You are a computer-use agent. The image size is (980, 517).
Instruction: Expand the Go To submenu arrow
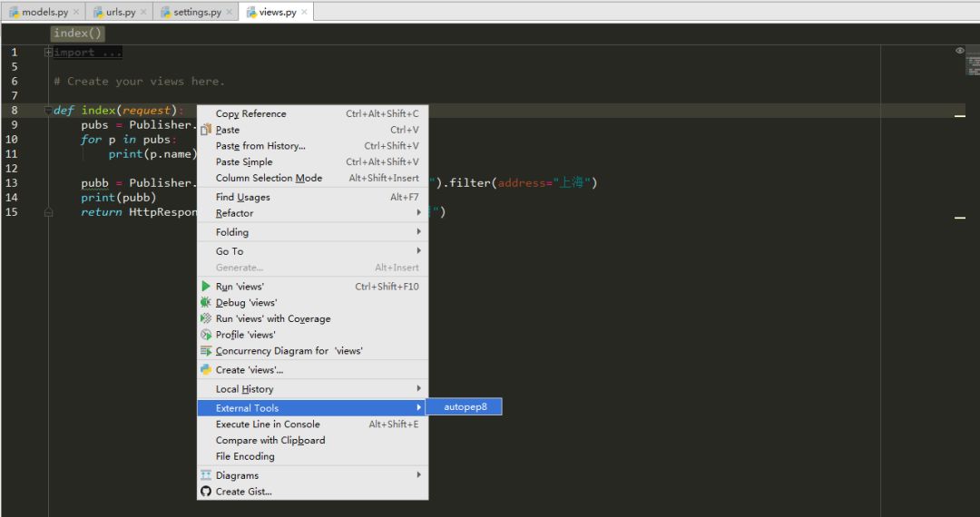coord(418,251)
